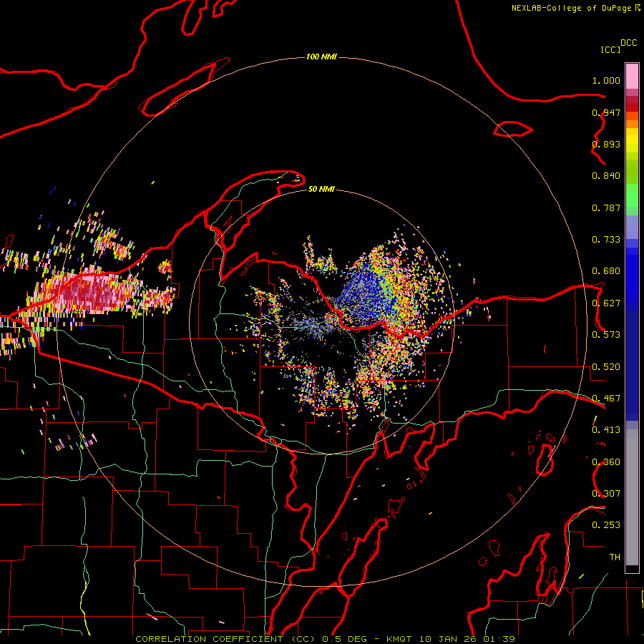644x644 pixels.
Task: Click the 0.253 scale value
Action: [x=606, y=525]
